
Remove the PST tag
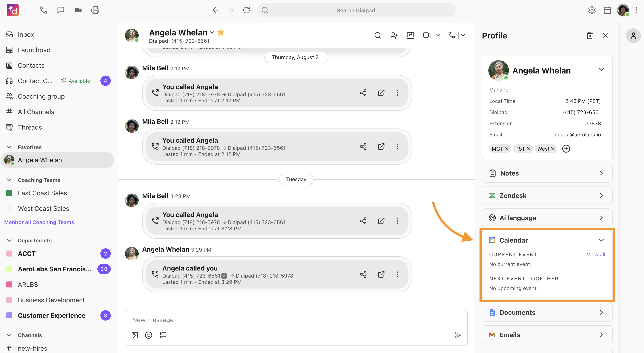pos(529,149)
